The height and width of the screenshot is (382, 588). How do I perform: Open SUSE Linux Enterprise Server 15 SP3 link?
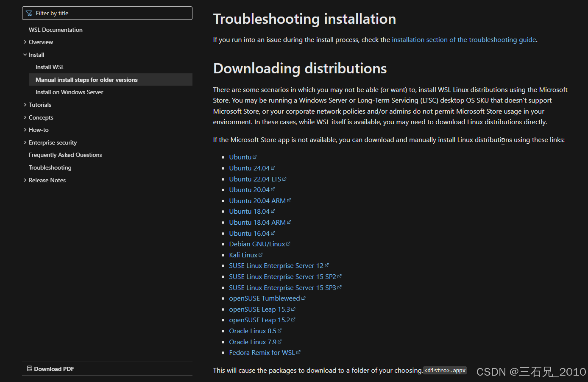coord(282,287)
